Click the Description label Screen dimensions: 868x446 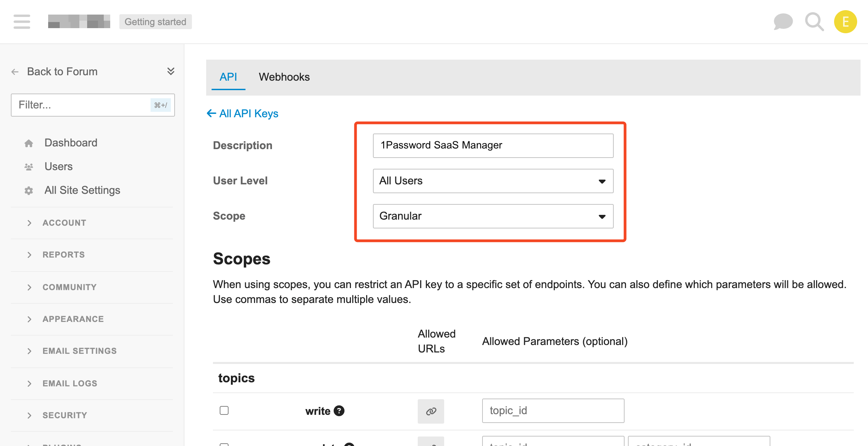pos(243,146)
